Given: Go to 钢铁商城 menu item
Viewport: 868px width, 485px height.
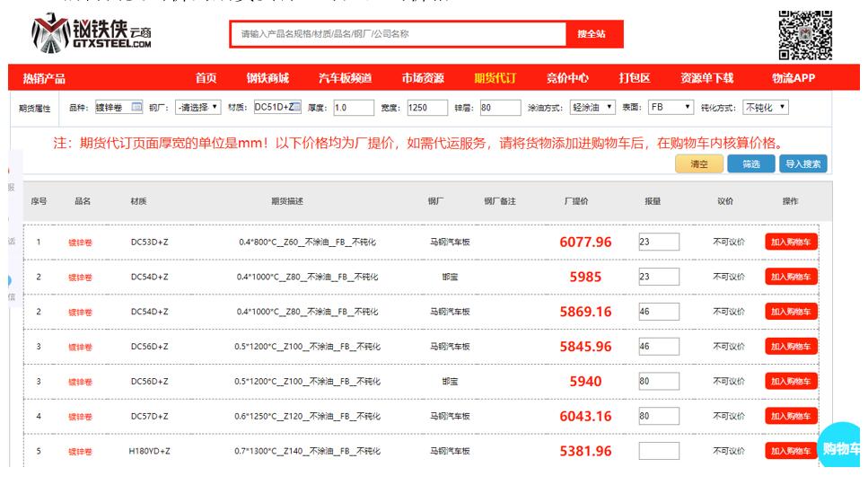Looking at the screenshot, I should click(267, 78).
